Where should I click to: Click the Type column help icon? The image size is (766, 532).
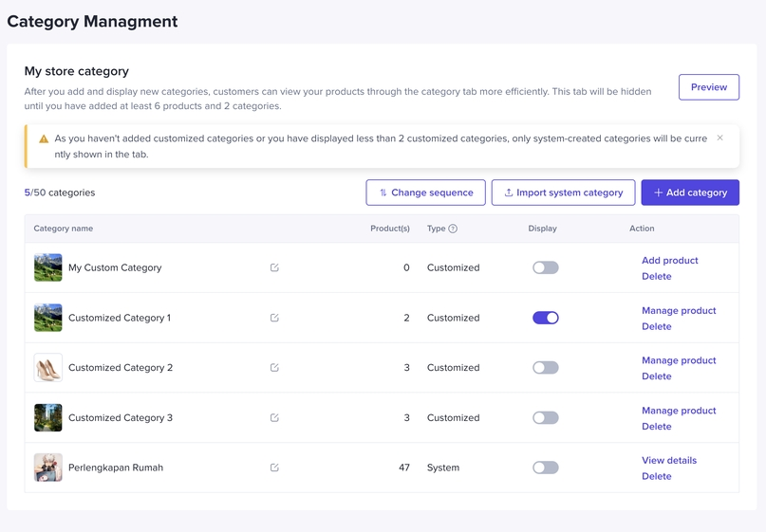point(453,229)
